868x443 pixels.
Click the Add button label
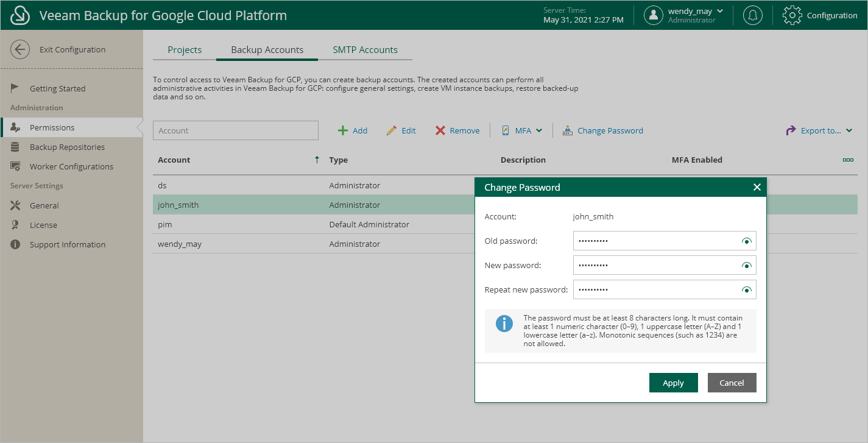(360, 130)
